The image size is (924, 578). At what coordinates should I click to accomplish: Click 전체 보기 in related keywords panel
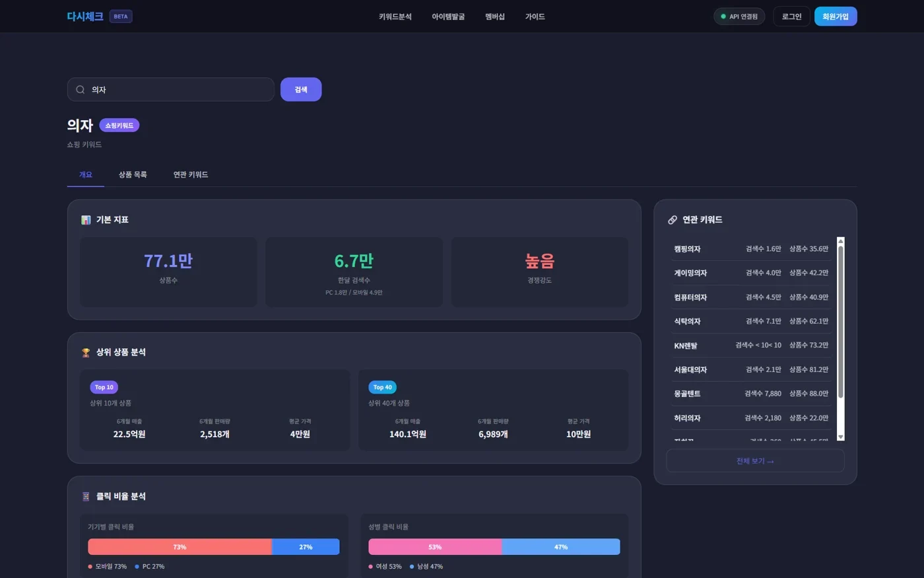click(x=755, y=461)
